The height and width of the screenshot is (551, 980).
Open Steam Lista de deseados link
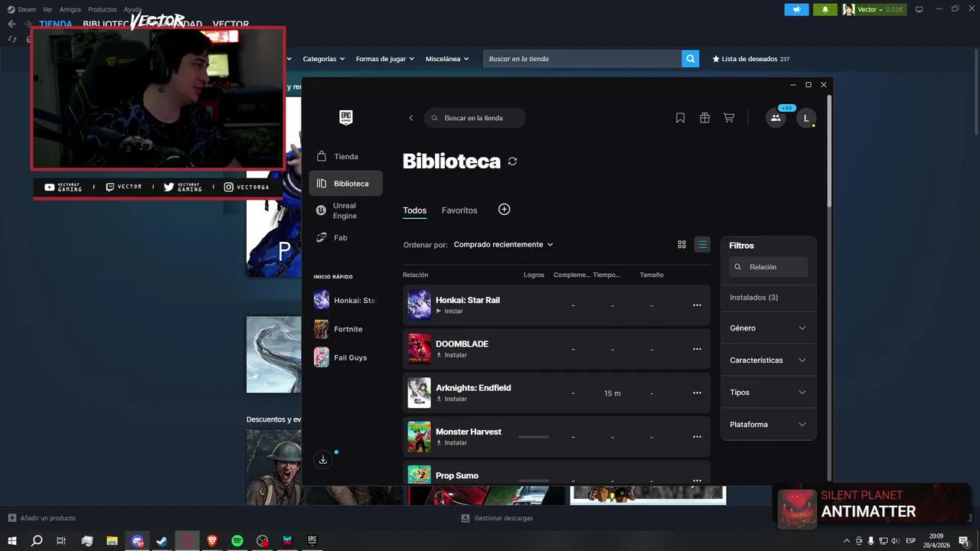[x=750, y=59]
